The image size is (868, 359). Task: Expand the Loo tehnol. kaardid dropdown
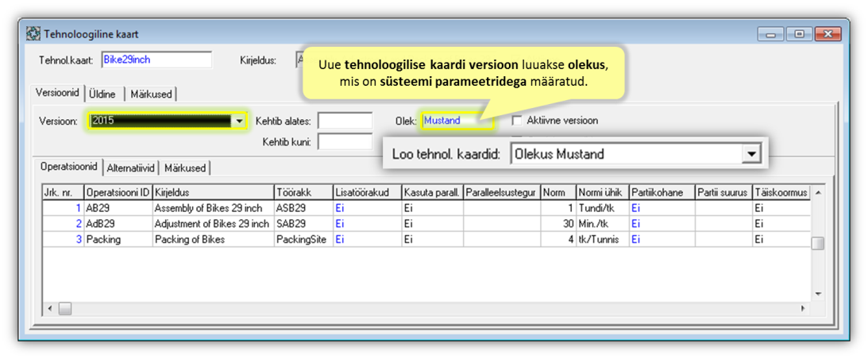pos(750,154)
